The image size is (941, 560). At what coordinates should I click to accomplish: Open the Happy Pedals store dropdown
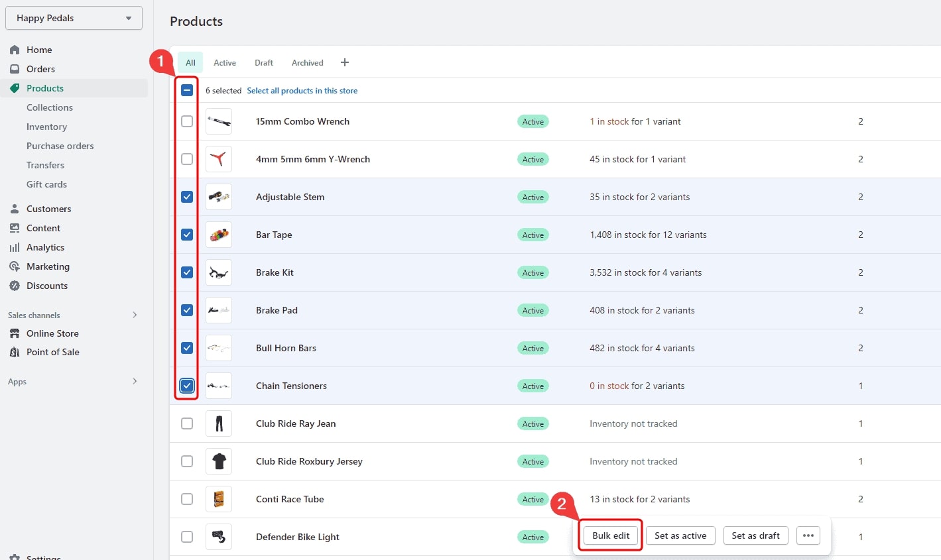tap(74, 18)
